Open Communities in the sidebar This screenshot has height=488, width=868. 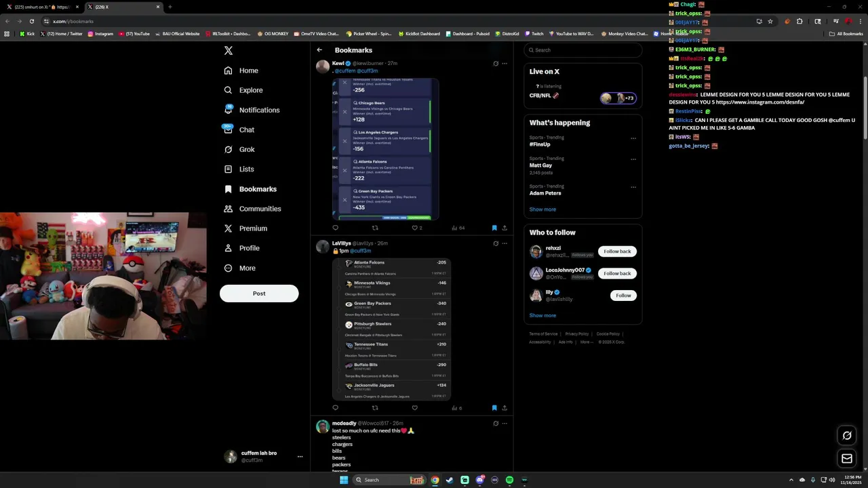click(x=252, y=209)
